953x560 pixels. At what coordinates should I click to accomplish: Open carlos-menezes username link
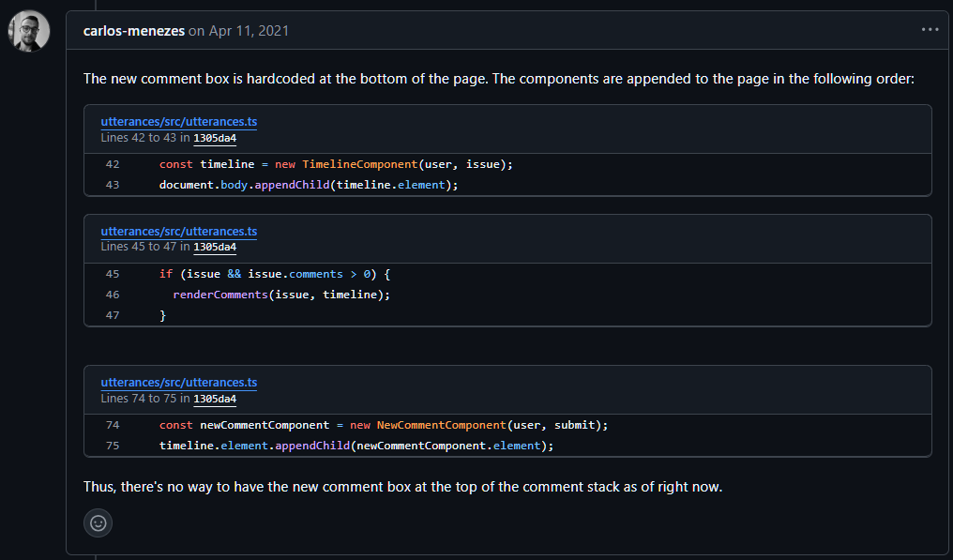tap(133, 31)
